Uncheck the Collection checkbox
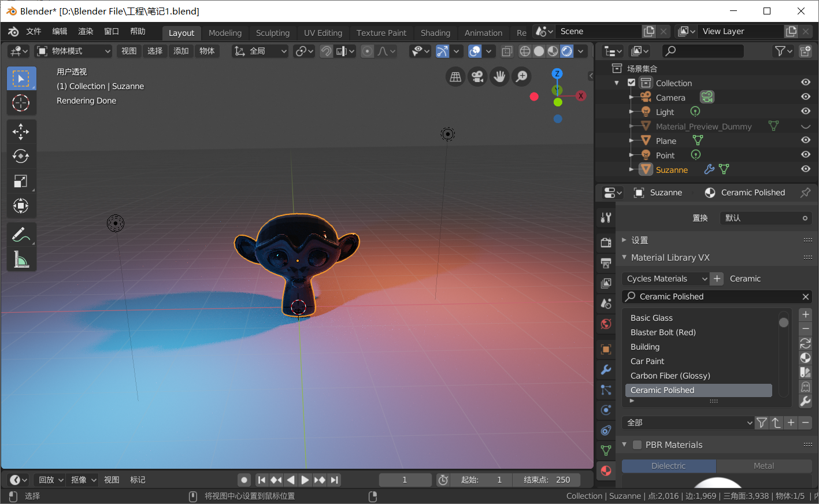The width and height of the screenshot is (819, 504). click(631, 83)
